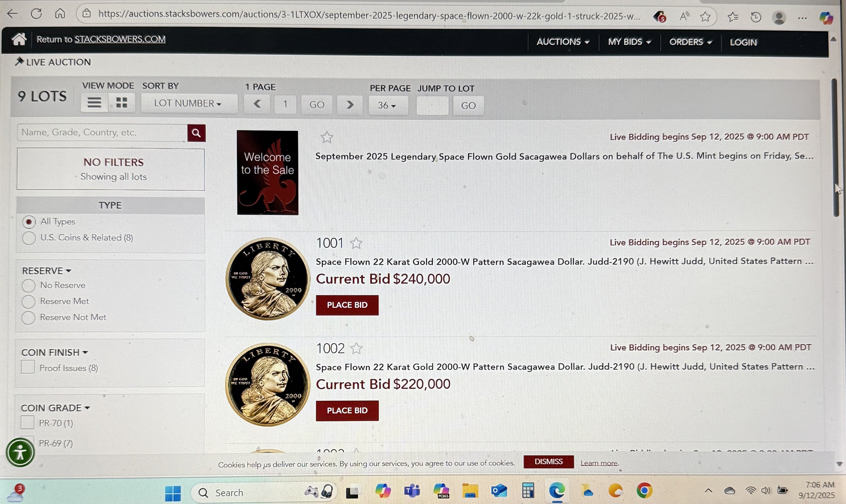This screenshot has height=504, width=846.
Task: Switch to list view mode
Action: [94, 102]
